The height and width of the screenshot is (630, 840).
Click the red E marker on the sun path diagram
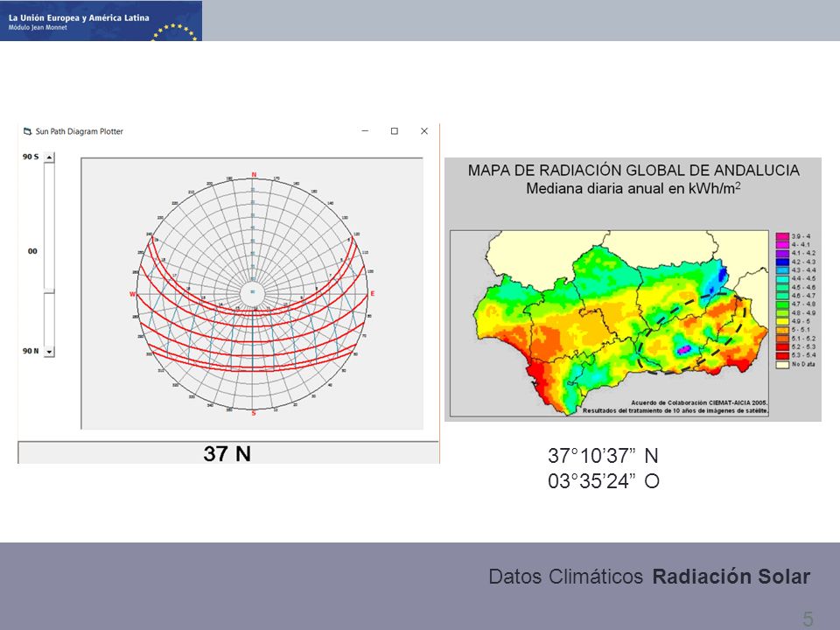373,294
